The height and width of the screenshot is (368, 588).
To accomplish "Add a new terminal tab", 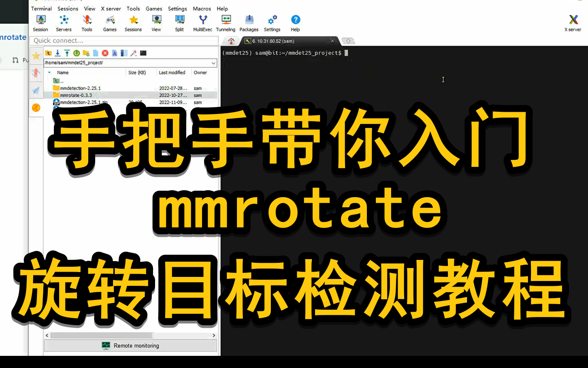I will 348,41.
